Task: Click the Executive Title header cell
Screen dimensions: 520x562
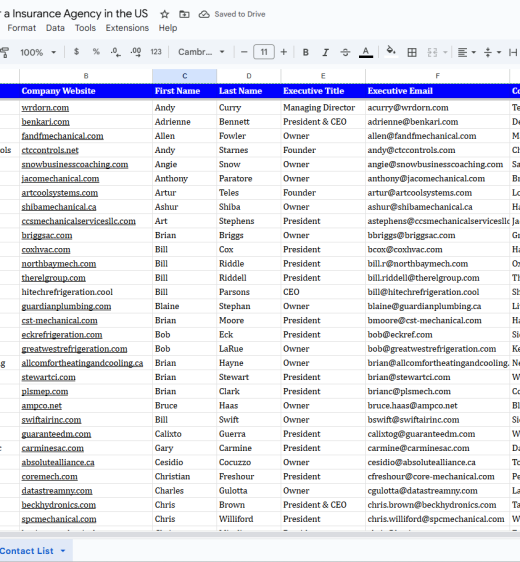Action: [323, 91]
